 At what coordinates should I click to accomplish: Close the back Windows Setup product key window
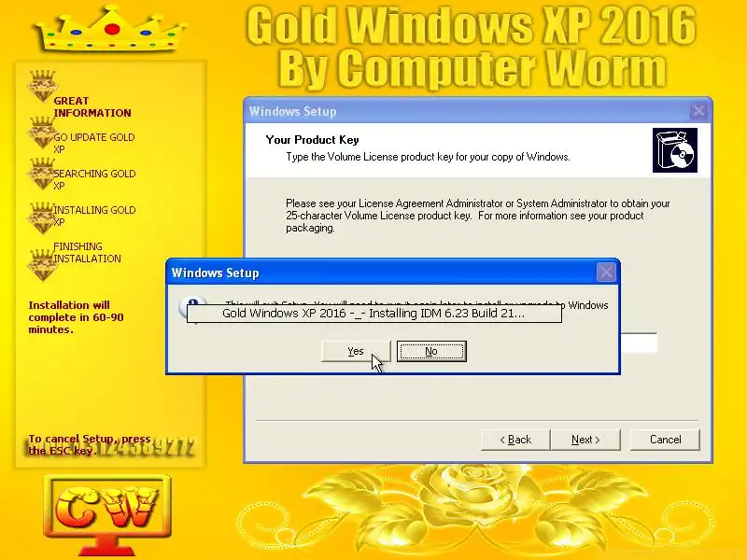698,111
